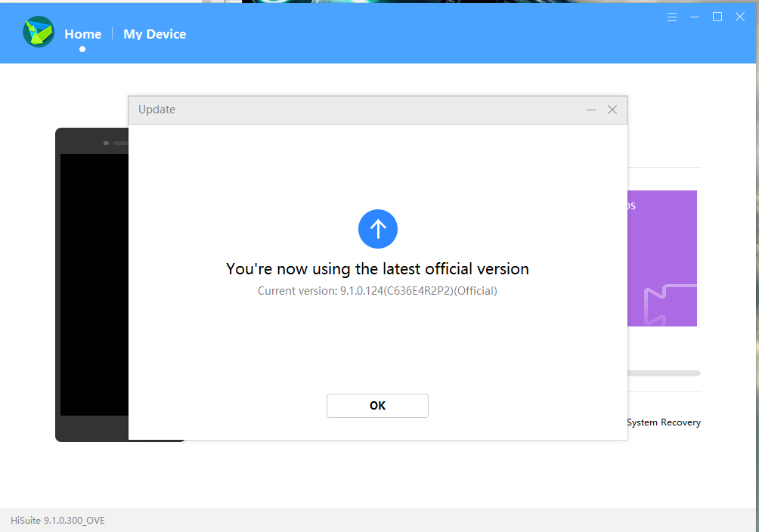Open the System Recovery link
Screen dimensions: 759x532
coord(664,422)
